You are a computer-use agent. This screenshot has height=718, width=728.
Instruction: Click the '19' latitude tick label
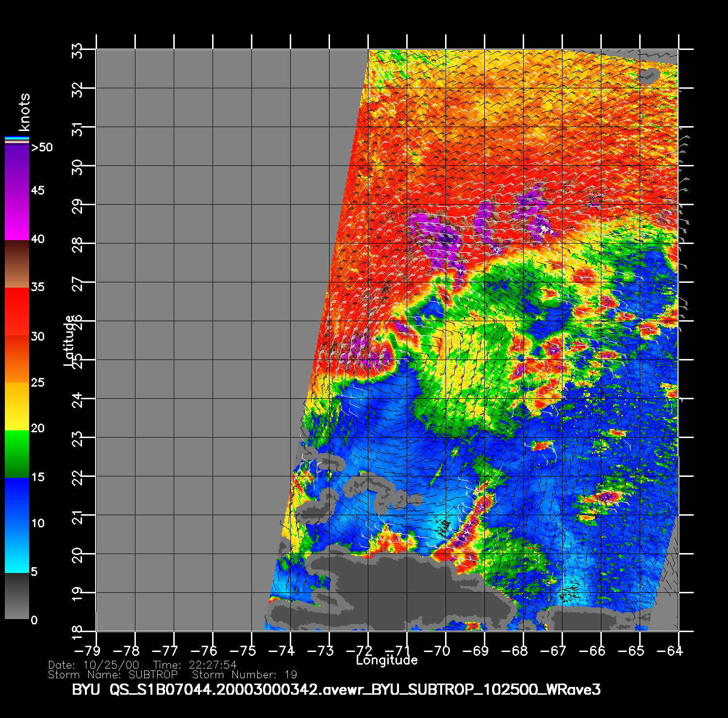point(78,593)
